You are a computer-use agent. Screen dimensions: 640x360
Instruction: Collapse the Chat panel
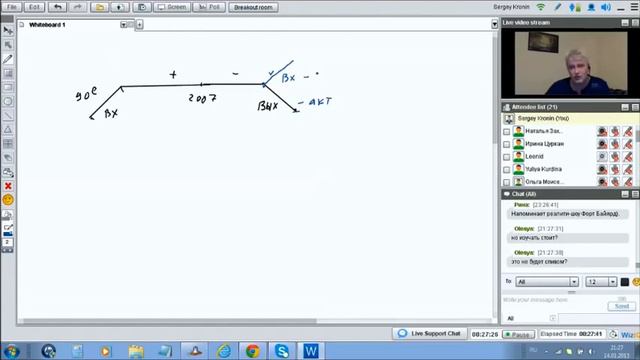click(625, 194)
